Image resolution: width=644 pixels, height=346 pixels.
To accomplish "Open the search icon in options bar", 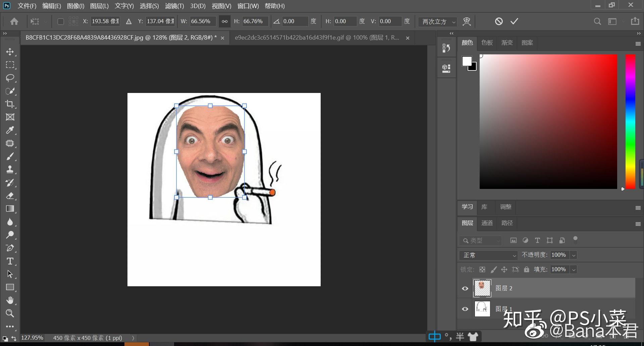I will point(597,21).
